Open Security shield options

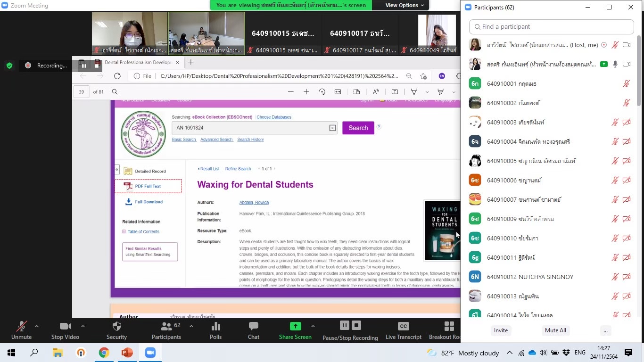(117, 327)
